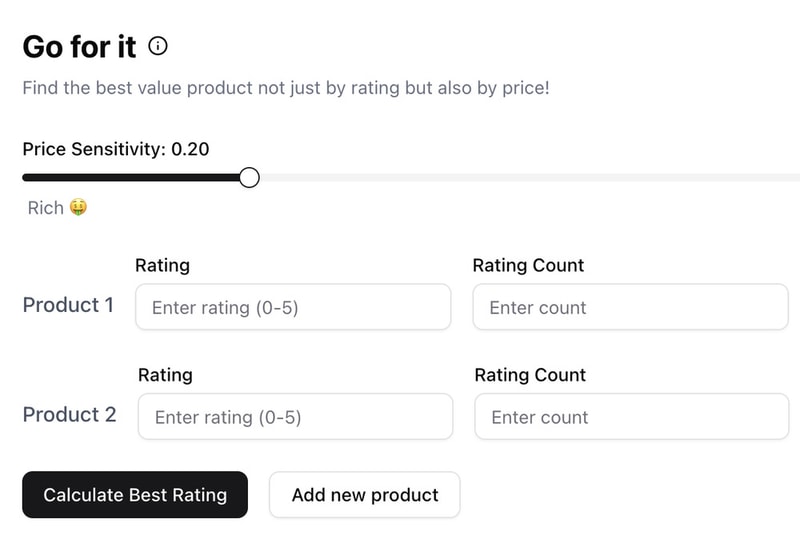
Task: Click the Go for it heading
Action: [x=79, y=46]
